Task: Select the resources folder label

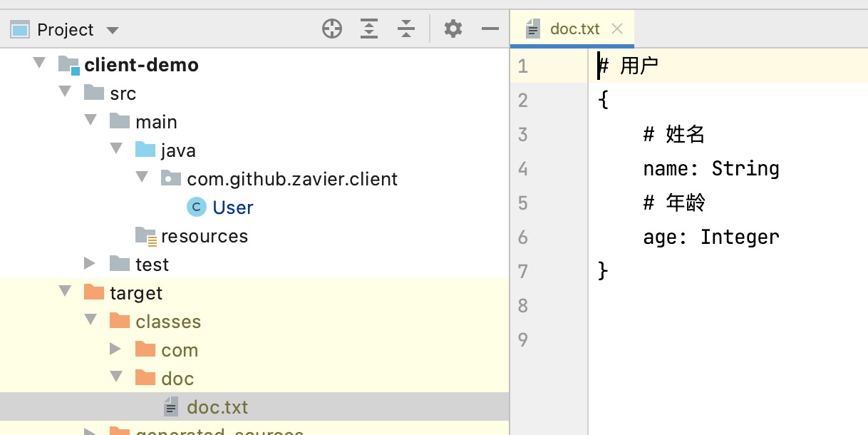Action: [x=205, y=236]
